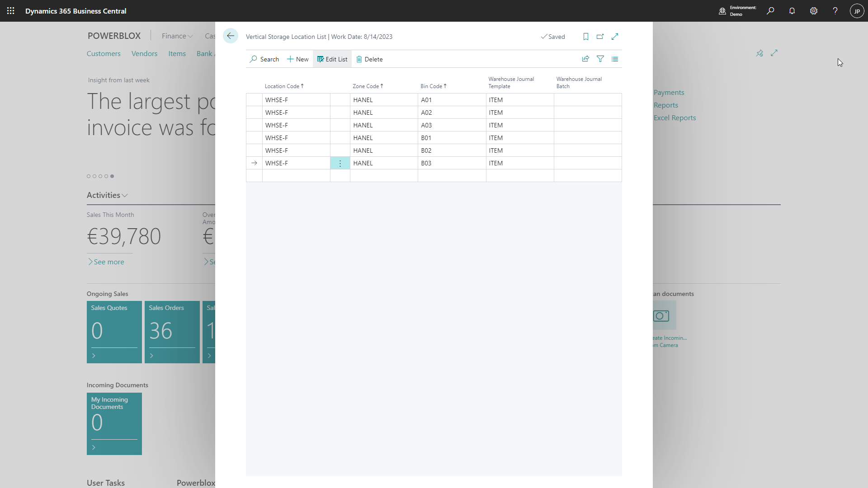Click the Location Code cell in the empty new row
Image resolution: width=868 pixels, height=488 pixels.
pos(296,176)
